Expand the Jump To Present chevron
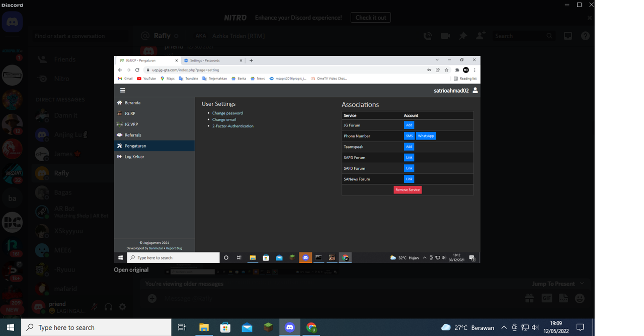The image size is (644, 336). 582,284
